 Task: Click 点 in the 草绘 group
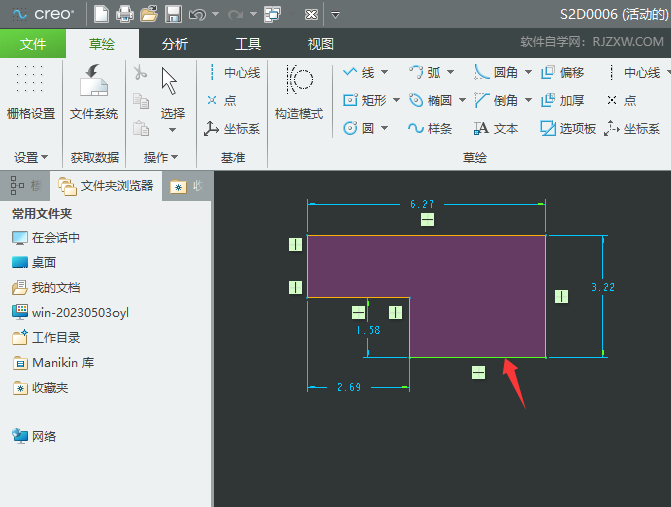pyautogui.click(x=621, y=101)
